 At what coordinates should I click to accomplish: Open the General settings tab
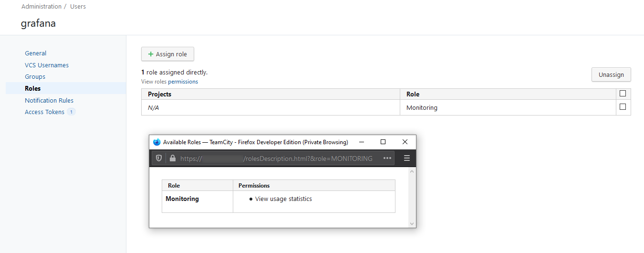point(36,53)
